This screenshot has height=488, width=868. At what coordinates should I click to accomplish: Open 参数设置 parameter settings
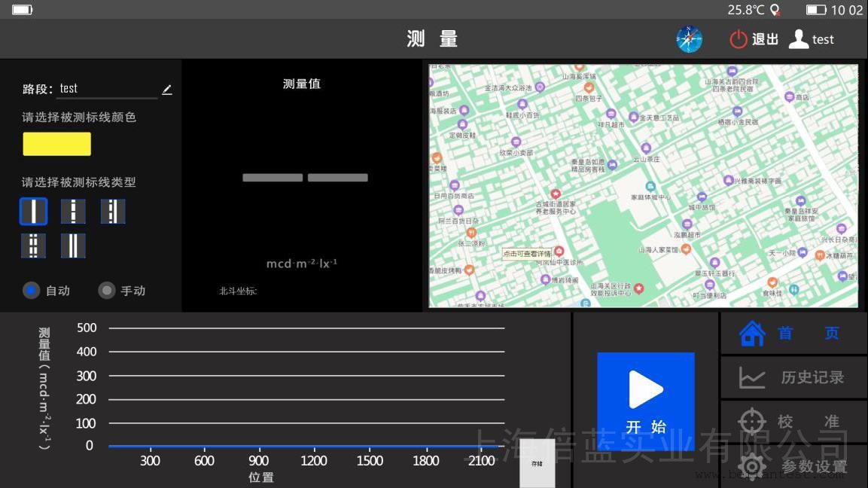(793, 467)
